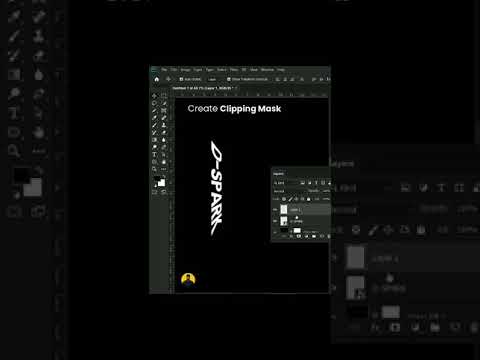480x360 pixels.
Task: Toggle lock image pixels brush icon
Action: pos(291,199)
